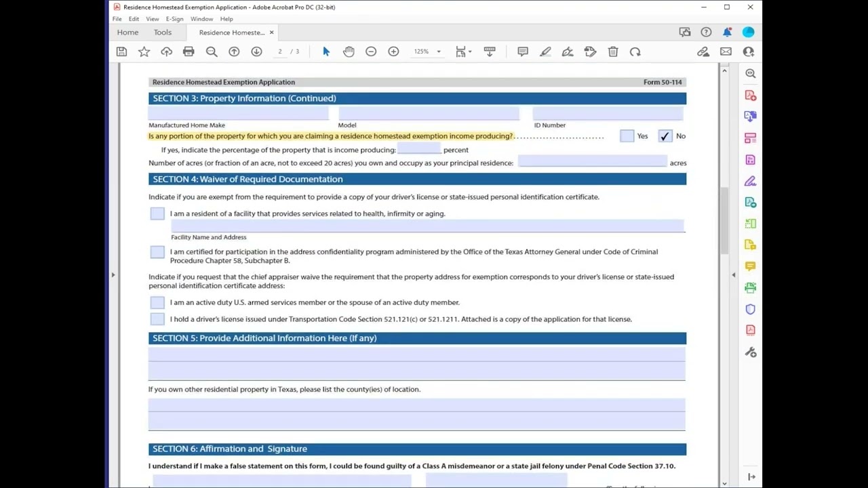The height and width of the screenshot is (488, 868).
Task: Open the View menu
Action: (x=153, y=19)
